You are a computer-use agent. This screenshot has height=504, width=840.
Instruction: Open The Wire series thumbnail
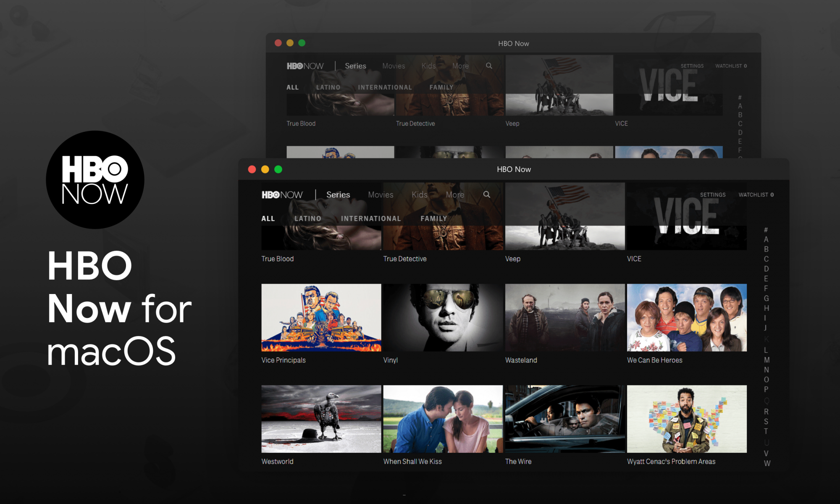tap(565, 419)
